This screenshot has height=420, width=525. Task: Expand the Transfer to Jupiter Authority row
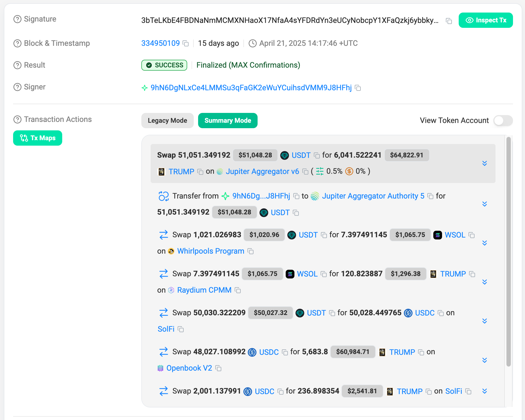tap(485, 204)
